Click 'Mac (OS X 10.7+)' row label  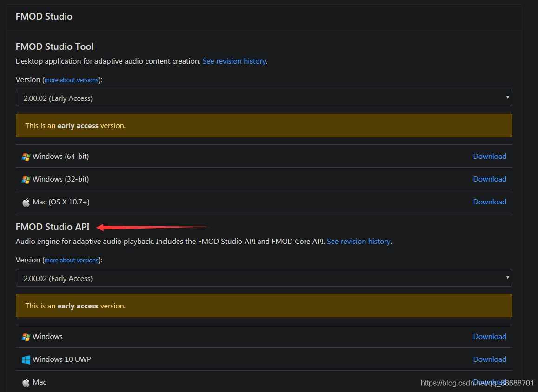click(61, 202)
